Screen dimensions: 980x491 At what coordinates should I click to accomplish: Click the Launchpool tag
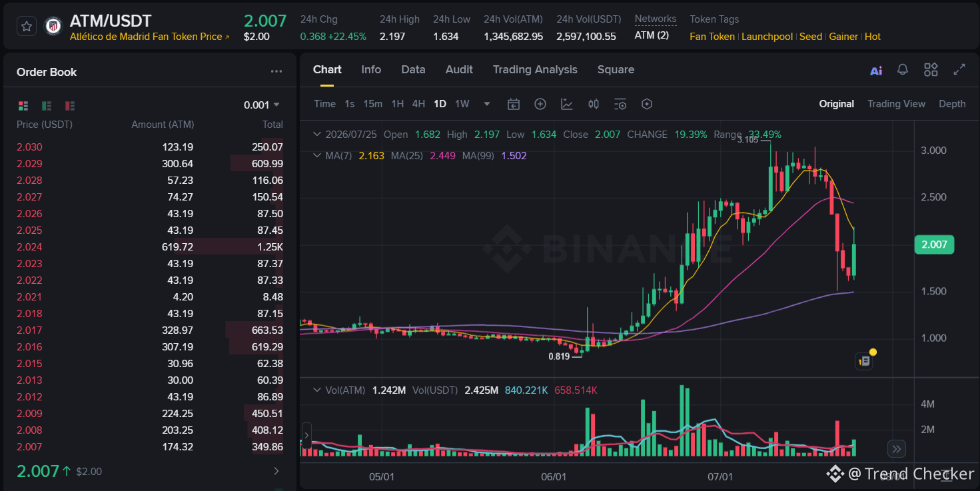pos(767,37)
